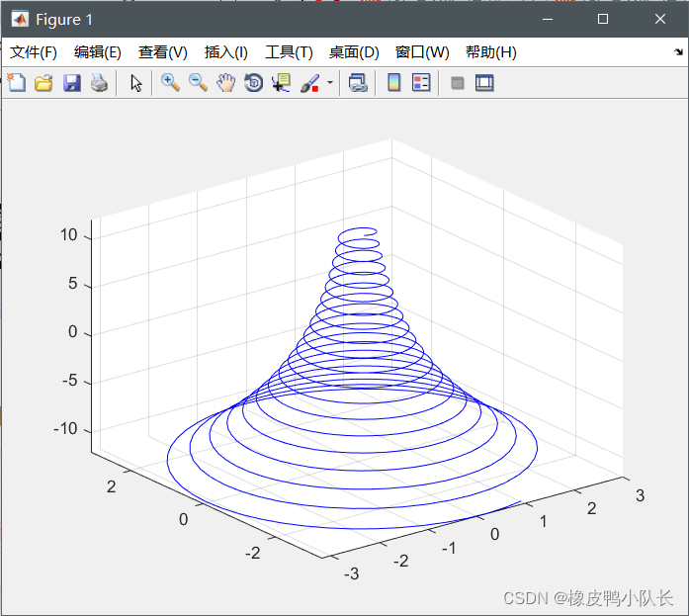
Task: Open the 编辑(E) menu
Action: (98, 52)
